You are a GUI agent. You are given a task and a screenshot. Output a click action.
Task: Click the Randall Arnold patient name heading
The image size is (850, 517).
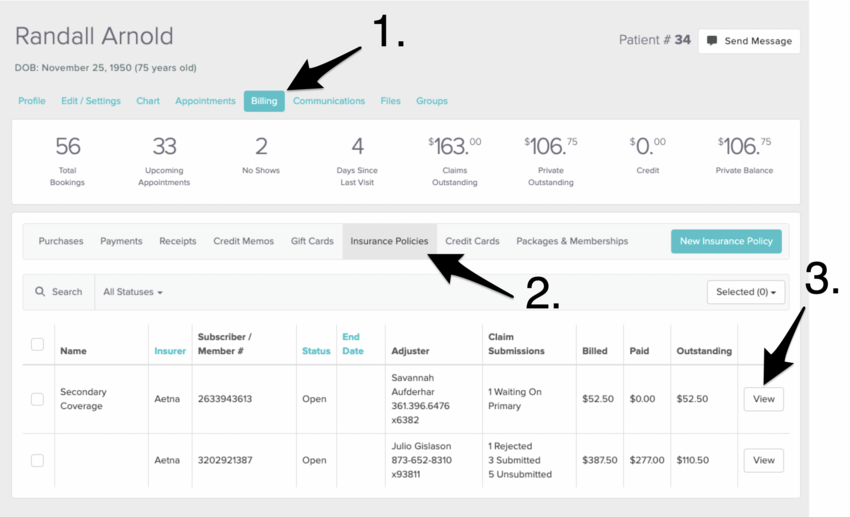pyautogui.click(x=94, y=36)
